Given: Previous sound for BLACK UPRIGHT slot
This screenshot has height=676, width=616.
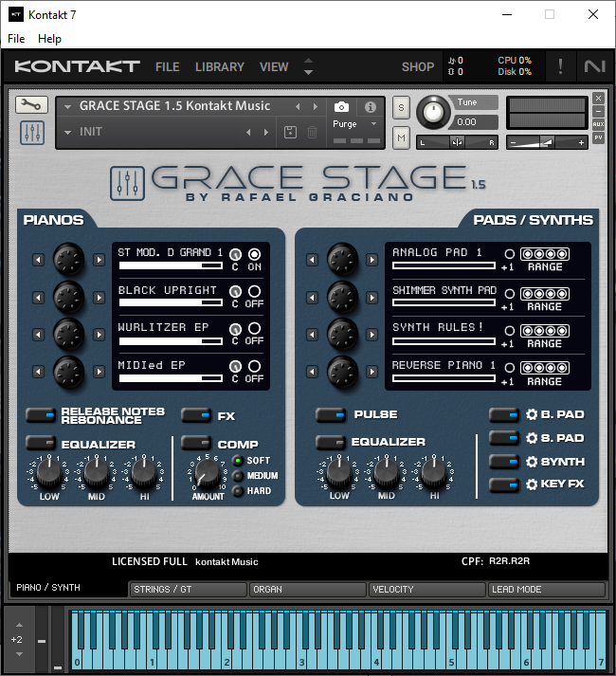Looking at the screenshot, I should pos(38,298).
